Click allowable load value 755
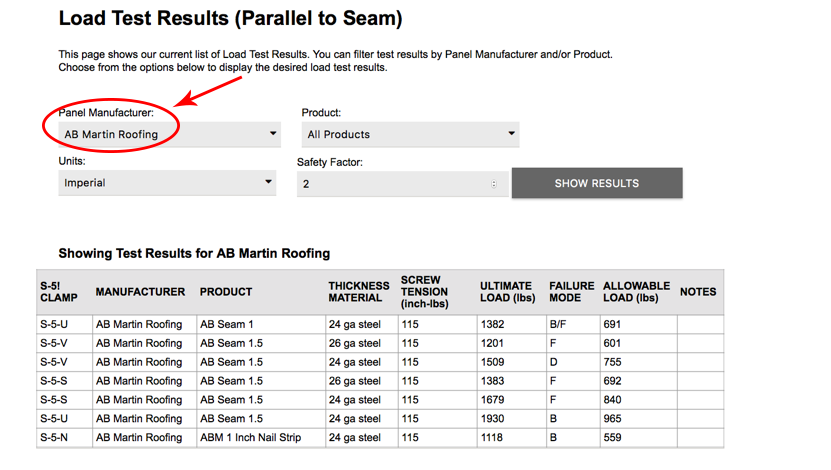The image size is (831, 470). pyautogui.click(x=613, y=362)
